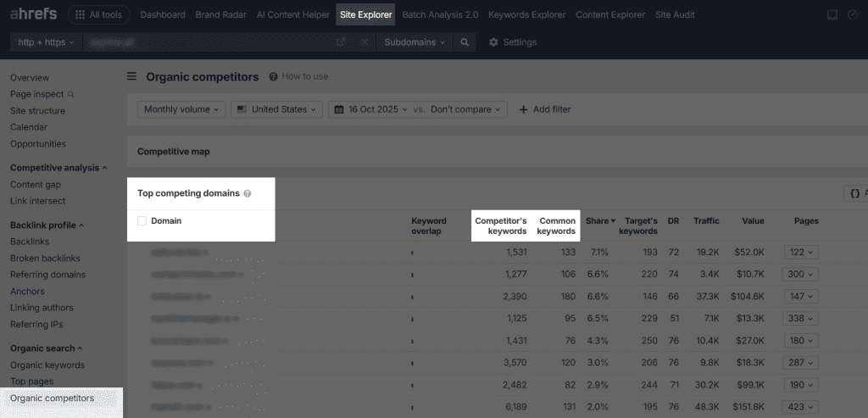Collapse the Backlink profile section
This screenshot has width=868, height=418.
(47, 226)
